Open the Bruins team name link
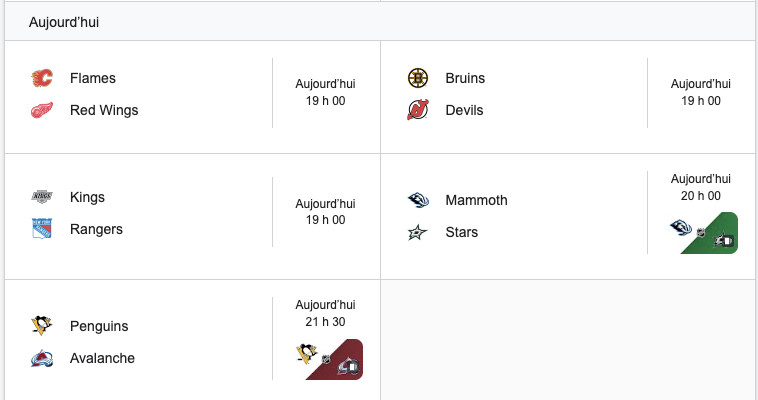The width and height of the screenshot is (758, 400). pyautogui.click(x=465, y=78)
